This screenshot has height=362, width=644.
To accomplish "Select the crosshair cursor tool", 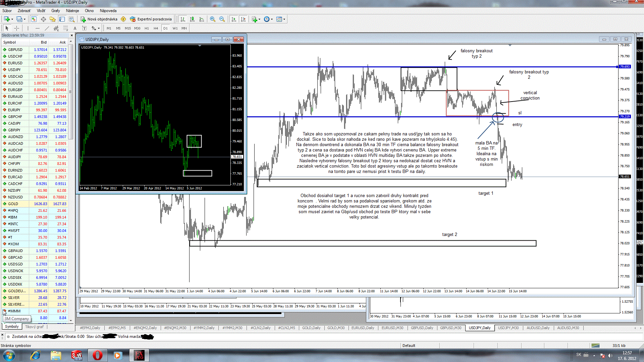I will (x=16, y=28).
